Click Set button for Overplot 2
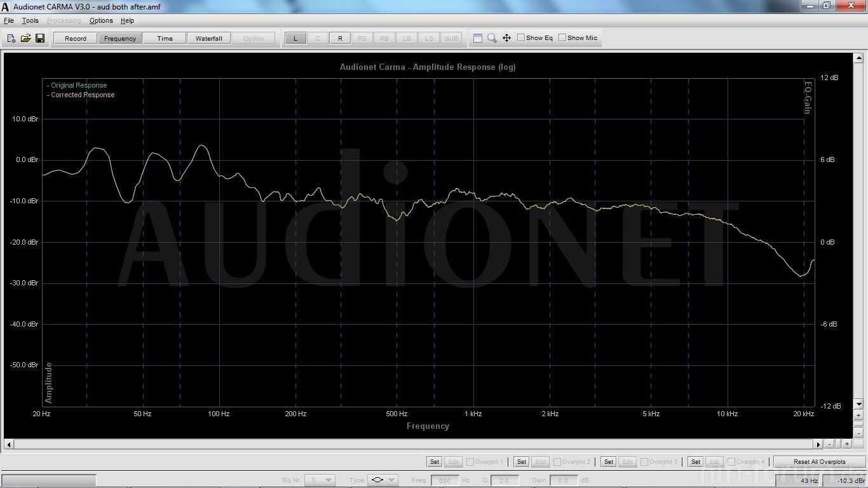Screen dimensions: 868x488 pyautogui.click(x=522, y=462)
